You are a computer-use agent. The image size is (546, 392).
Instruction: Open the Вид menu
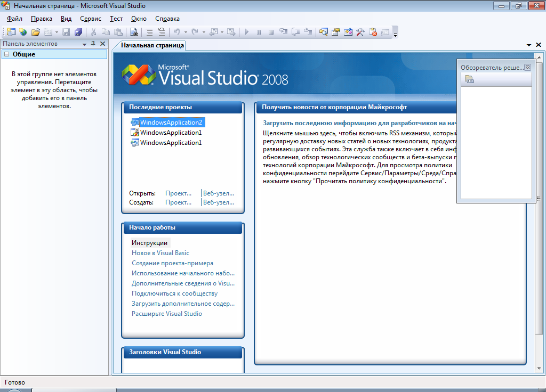tap(66, 19)
